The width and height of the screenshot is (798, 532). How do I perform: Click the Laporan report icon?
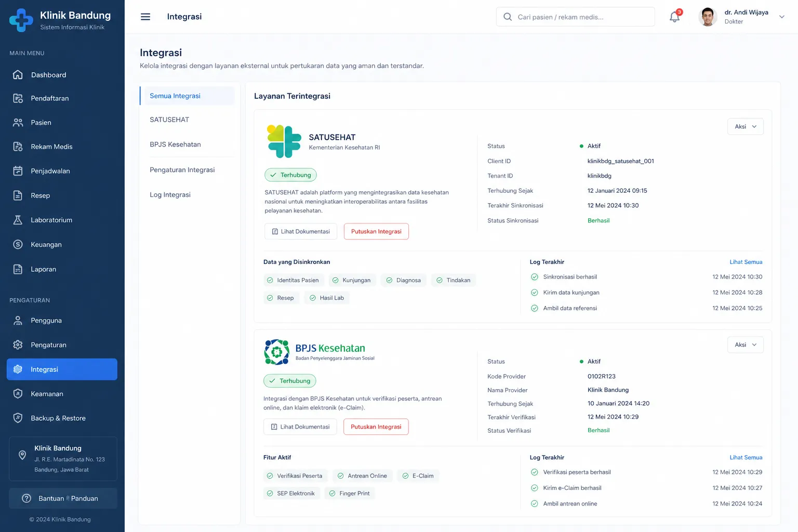click(18, 269)
